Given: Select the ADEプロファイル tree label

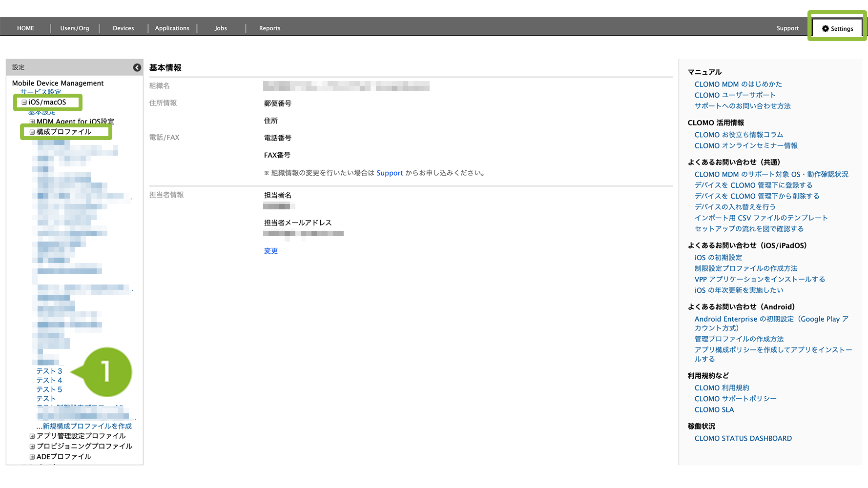Looking at the screenshot, I should click(x=64, y=457).
